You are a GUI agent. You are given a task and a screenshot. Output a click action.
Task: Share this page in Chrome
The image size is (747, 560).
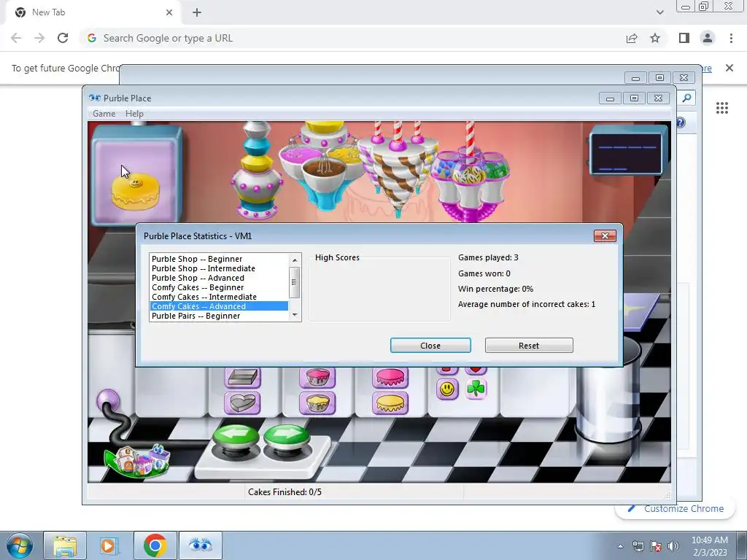tap(632, 38)
